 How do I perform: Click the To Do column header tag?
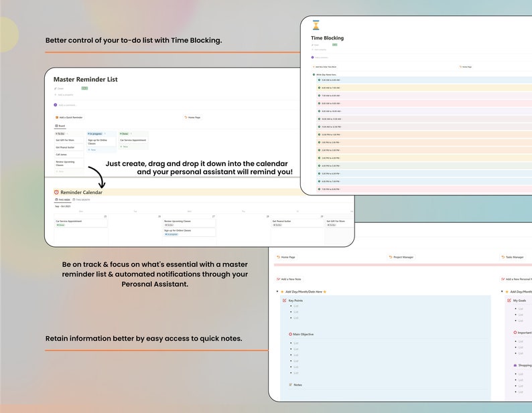click(x=60, y=134)
